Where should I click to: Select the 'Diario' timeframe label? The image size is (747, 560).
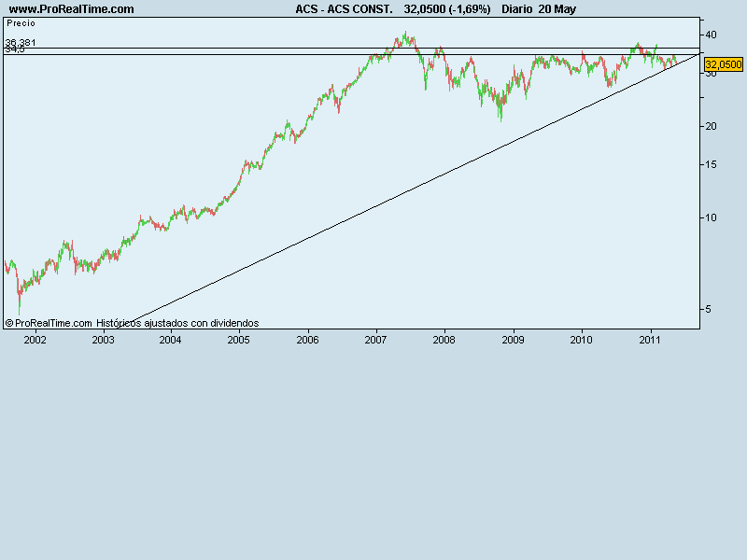point(517,9)
